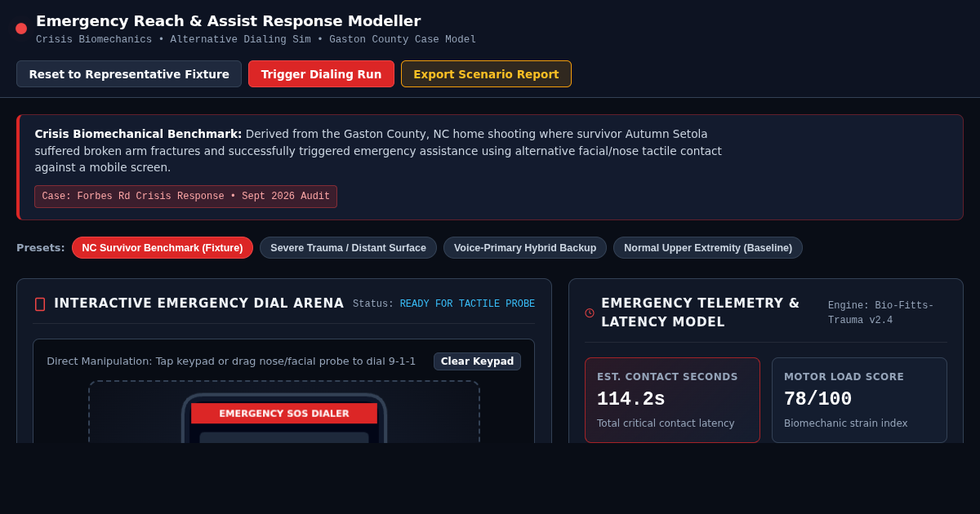Click the Emergency Reach & Assist Response Modeller title

229,21
